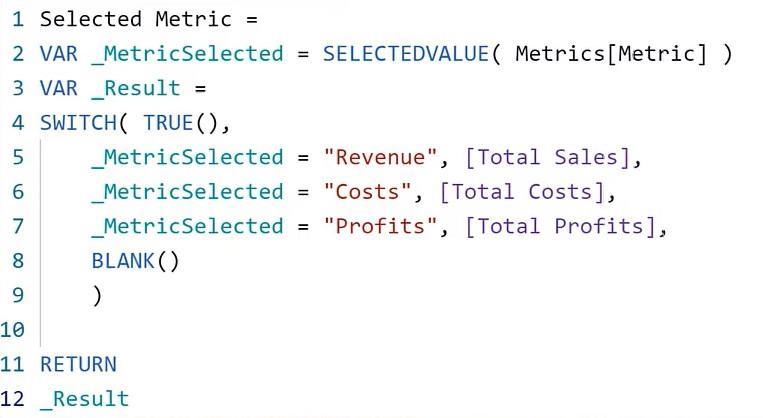This screenshot has width=763, height=418.
Task: Click the Selected Metric measure name
Action: [135, 19]
